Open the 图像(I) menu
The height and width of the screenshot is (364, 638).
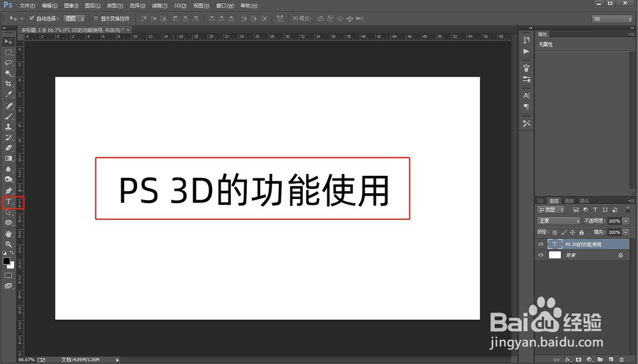click(x=71, y=6)
